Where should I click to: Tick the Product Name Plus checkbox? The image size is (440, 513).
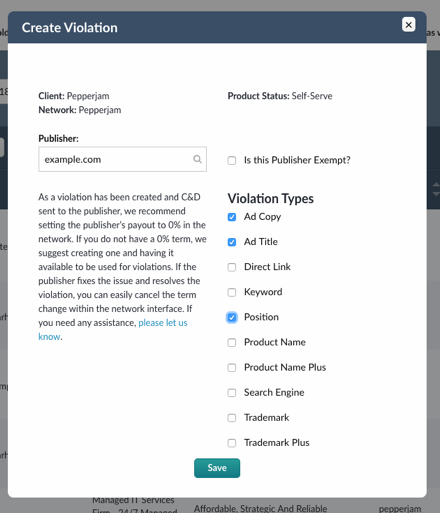point(232,368)
